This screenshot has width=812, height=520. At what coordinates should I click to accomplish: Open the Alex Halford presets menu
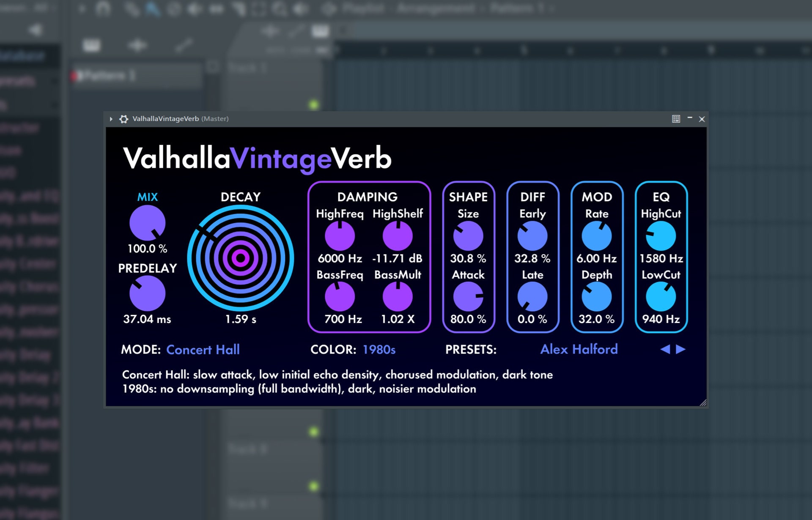[579, 349]
